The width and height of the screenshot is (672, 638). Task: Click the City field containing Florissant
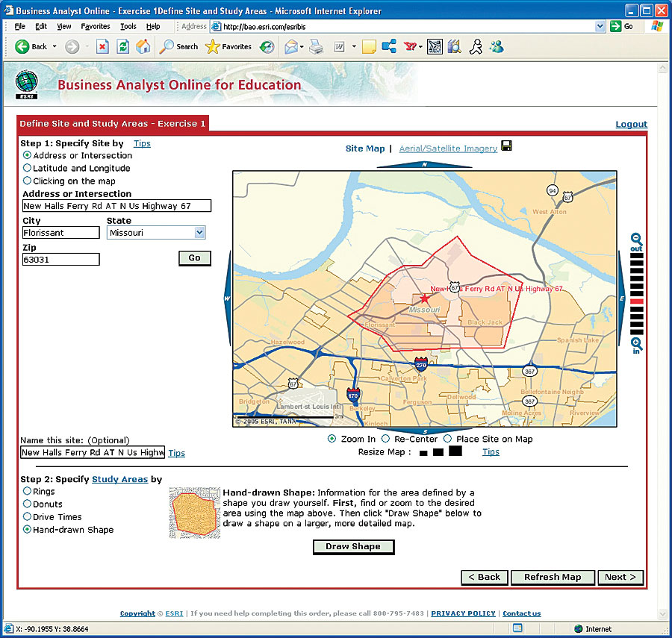tap(61, 233)
